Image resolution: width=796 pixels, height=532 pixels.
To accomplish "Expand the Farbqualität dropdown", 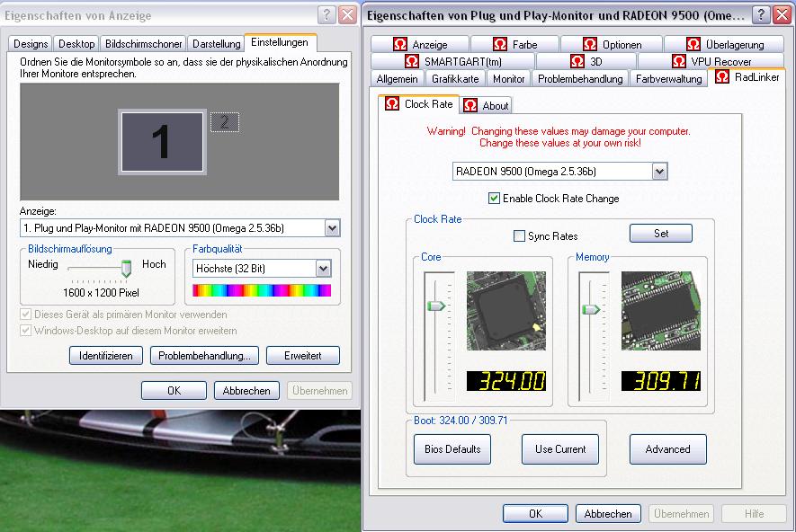I will (324, 269).
